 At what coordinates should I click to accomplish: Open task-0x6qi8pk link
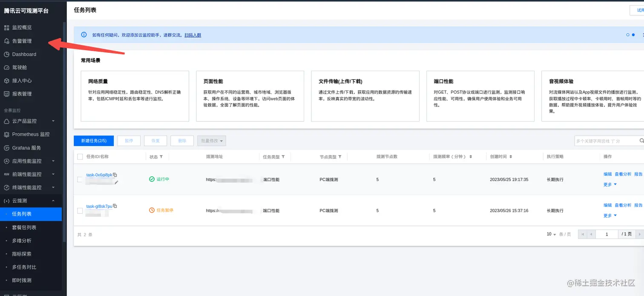pos(99,175)
